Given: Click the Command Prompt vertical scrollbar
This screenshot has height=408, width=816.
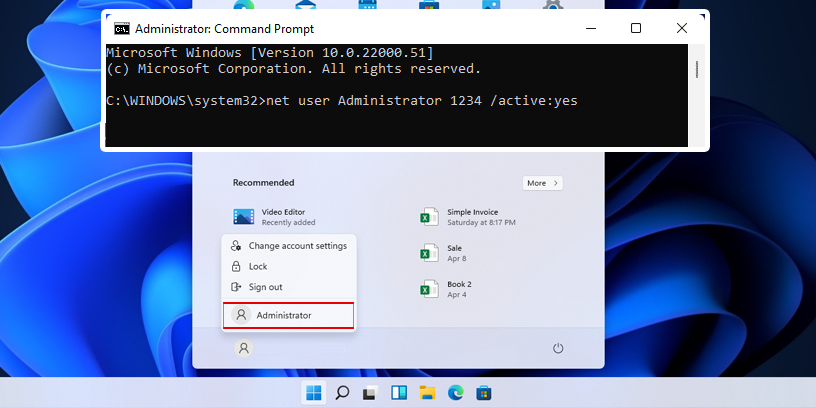Looking at the screenshot, I should (x=697, y=95).
